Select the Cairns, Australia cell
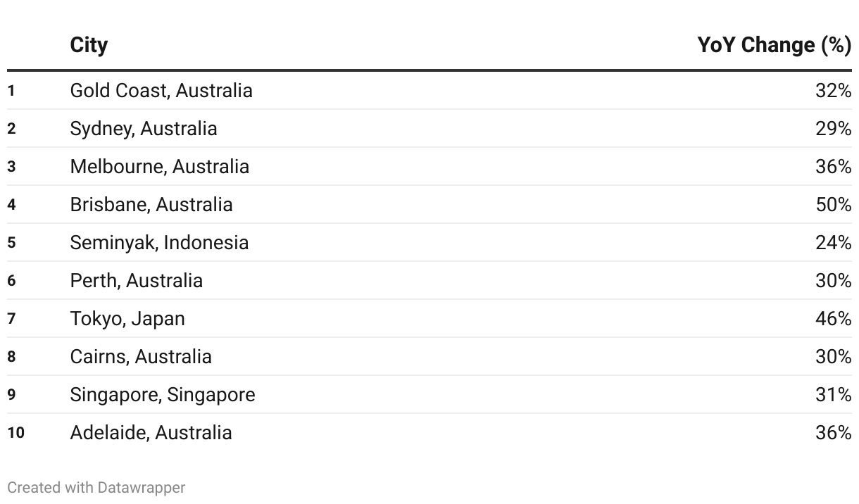Image resolution: width=859 pixels, height=504 pixels. pyautogui.click(x=141, y=356)
